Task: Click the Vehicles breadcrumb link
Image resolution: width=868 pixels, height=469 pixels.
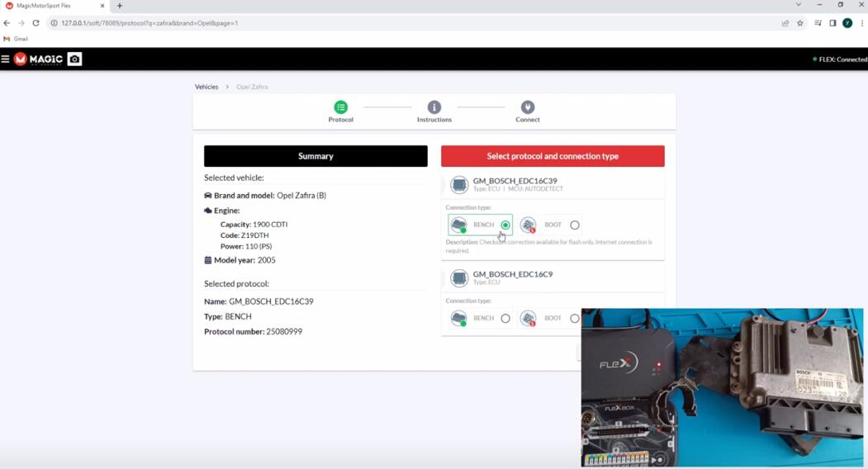Action: pyautogui.click(x=206, y=87)
